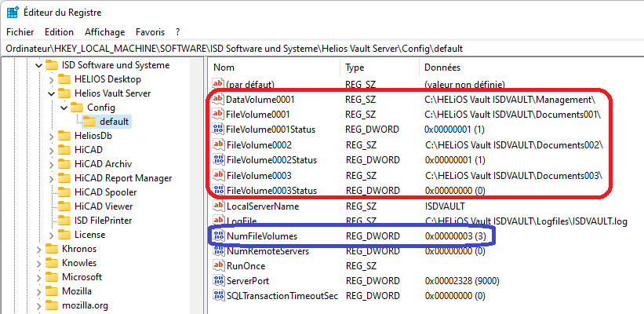644x314 pixels.
Task: Click the DataVolume0001 string value icon
Action: pos(218,100)
